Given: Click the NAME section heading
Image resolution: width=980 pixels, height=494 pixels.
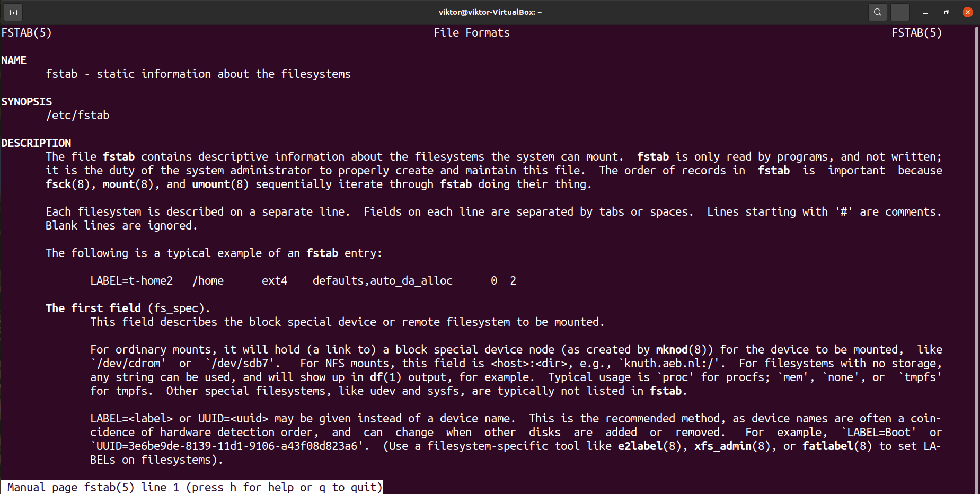Looking at the screenshot, I should [x=14, y=60].
